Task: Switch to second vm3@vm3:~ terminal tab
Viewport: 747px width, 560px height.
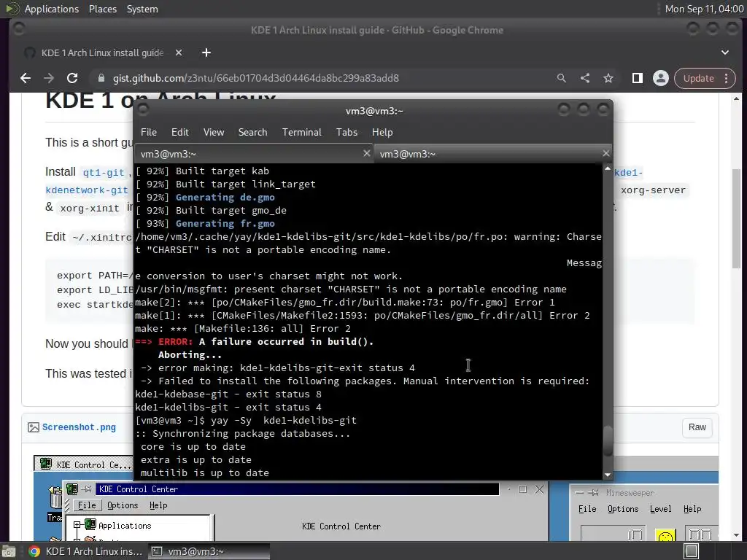Action: (x=493, y=154)
